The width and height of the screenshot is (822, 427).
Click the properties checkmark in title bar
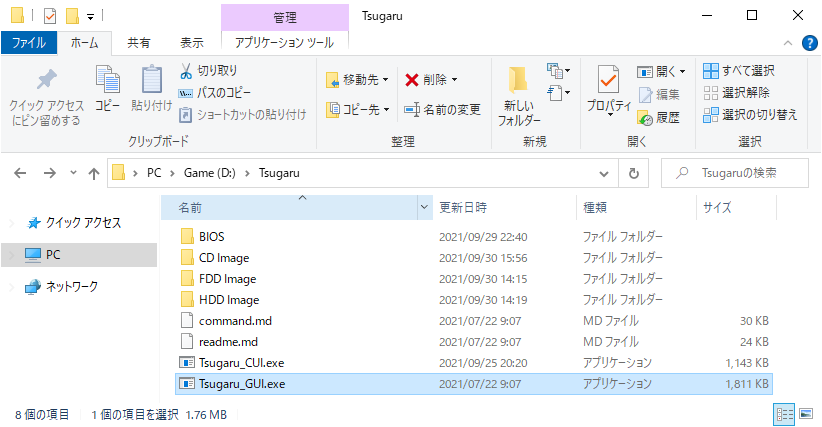point(50,16)
